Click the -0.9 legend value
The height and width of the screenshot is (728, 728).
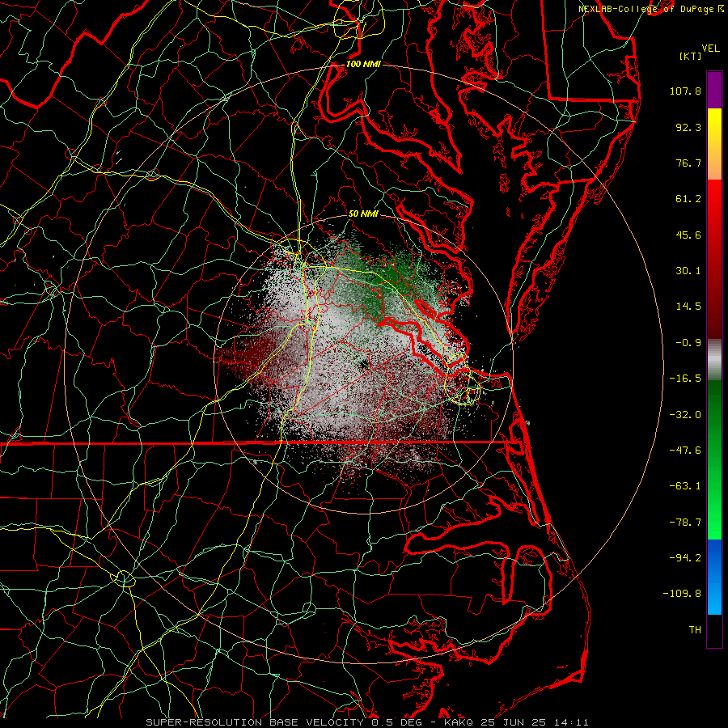(688, 343)
